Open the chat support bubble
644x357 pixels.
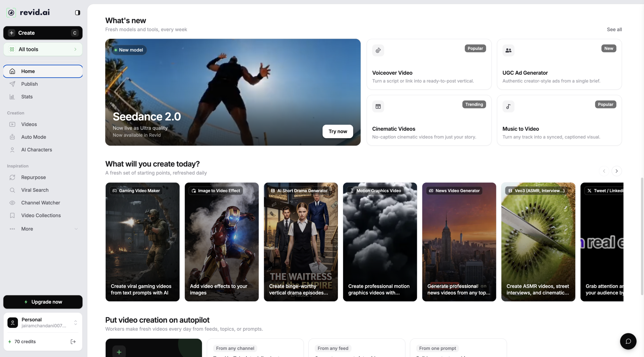pos(628,341)
